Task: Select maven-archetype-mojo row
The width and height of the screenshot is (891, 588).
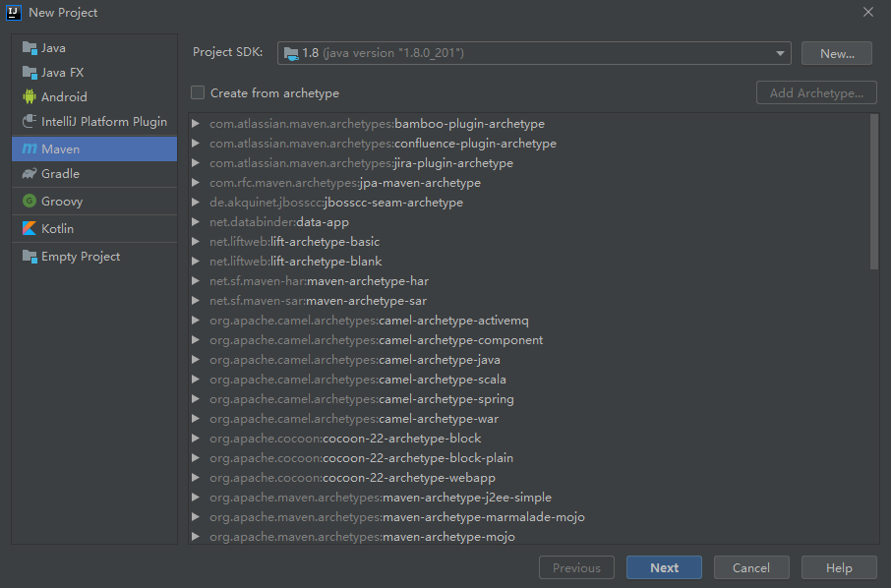Action: tap(529, 536)
